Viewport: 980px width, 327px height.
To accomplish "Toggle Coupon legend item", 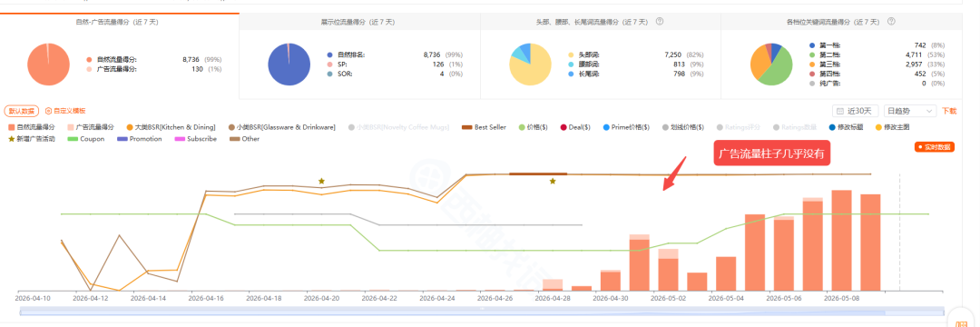I will [x=85, y=139].
